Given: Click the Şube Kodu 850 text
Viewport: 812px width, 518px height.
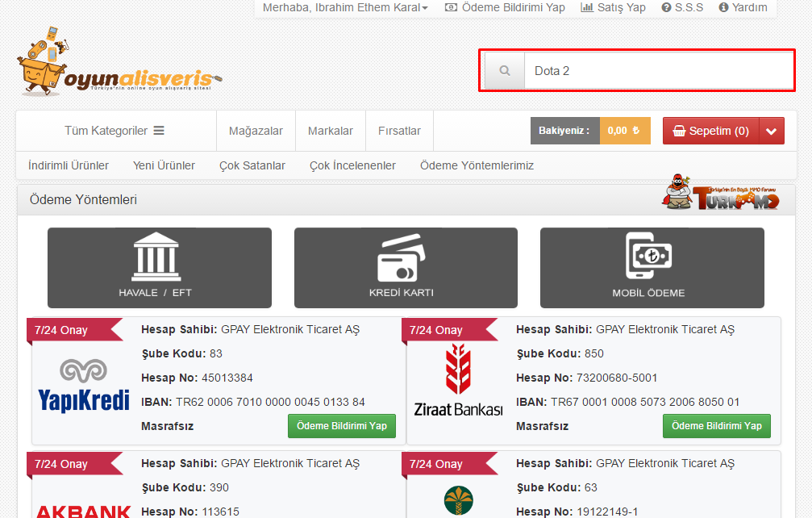Looking at the screenshot, I should point(560,353).
